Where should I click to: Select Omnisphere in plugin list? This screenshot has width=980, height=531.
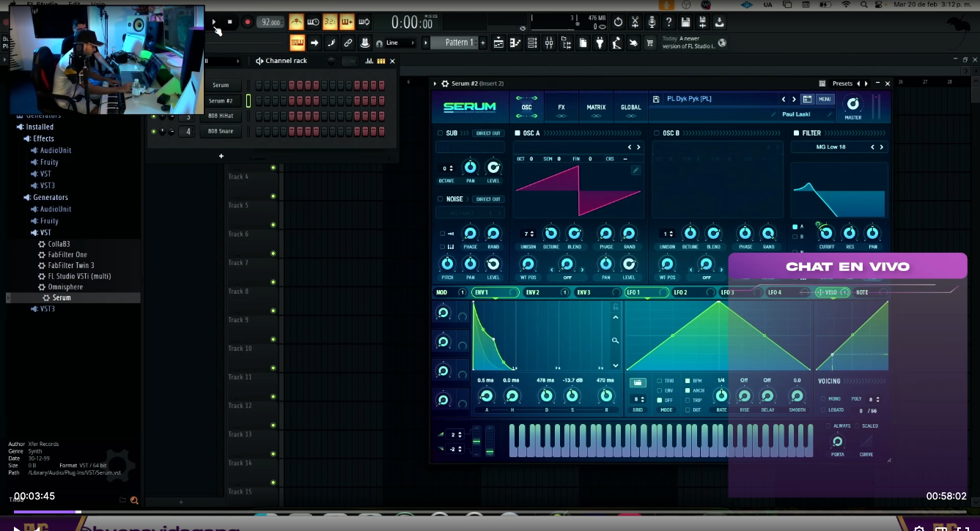point(65,287)
